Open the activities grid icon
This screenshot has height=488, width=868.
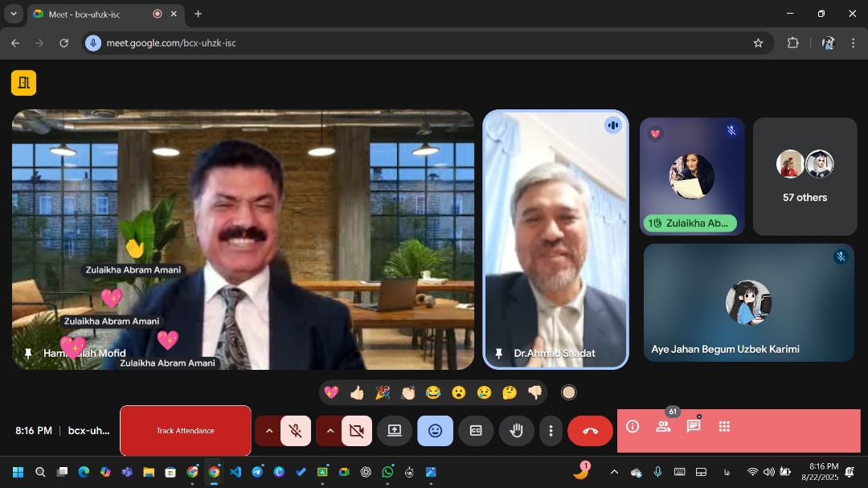click(x=724, y=427)
